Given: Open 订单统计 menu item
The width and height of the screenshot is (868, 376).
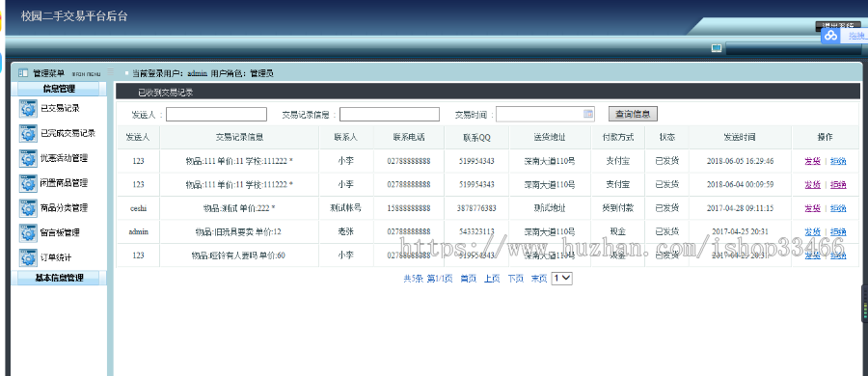Looking at the screenshot, I should click(56, 258).
